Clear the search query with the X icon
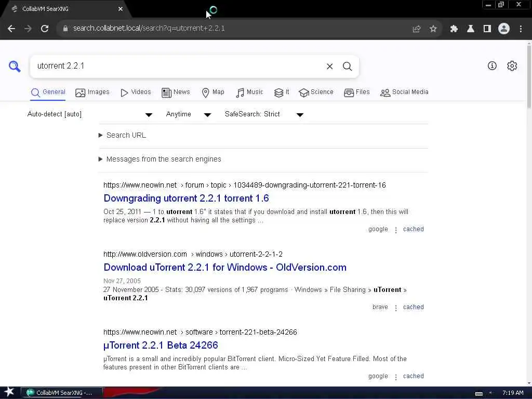Image resolution: width=532 pixels, height=399 pixels. [329, 66]
